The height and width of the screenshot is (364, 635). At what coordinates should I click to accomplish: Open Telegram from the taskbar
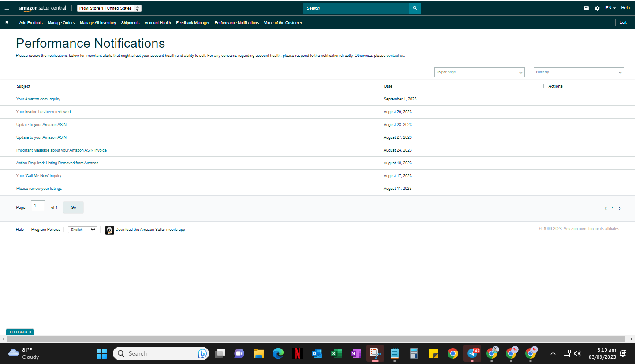point(472,353)
